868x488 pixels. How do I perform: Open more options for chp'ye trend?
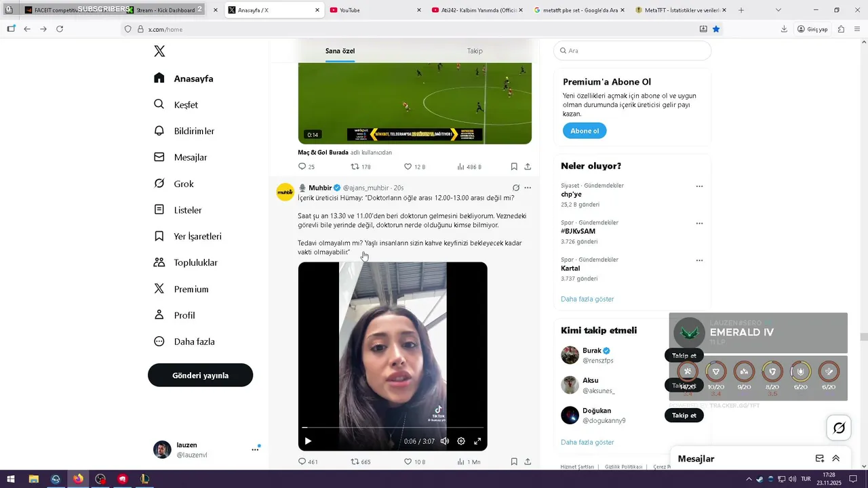click(699, 186)
